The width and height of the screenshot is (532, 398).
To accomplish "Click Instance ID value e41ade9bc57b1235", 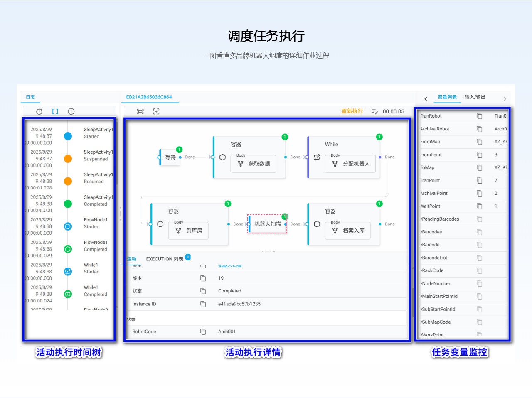I will point(239,304).
